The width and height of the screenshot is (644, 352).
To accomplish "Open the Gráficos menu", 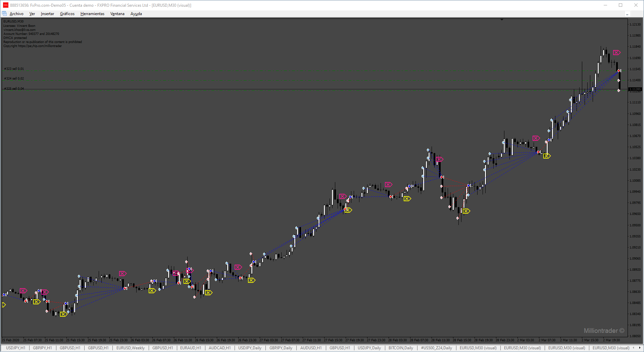I will point(67,14).
